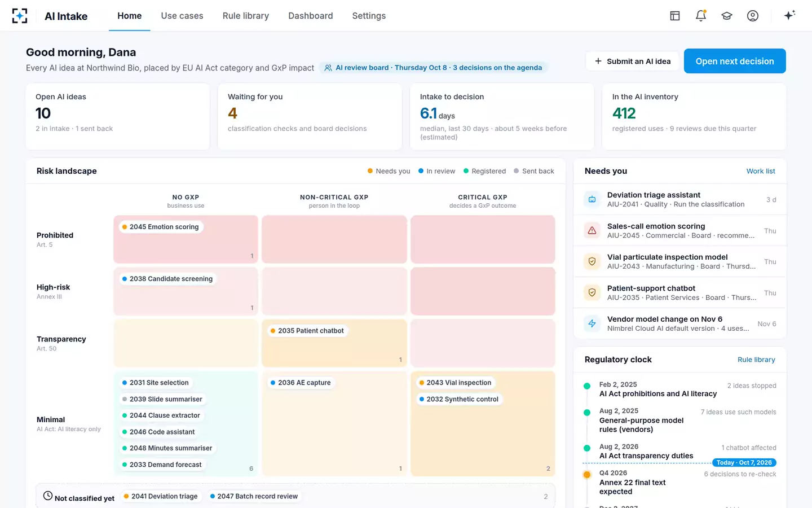
Task: Select the 2036 AE capture chip
Action: (x=301, y=383)
